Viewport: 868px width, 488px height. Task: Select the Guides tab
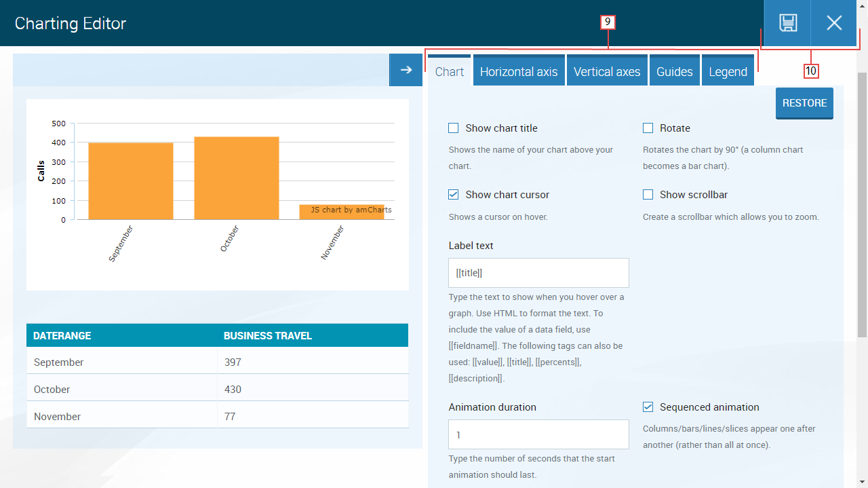tap(675, 72)
